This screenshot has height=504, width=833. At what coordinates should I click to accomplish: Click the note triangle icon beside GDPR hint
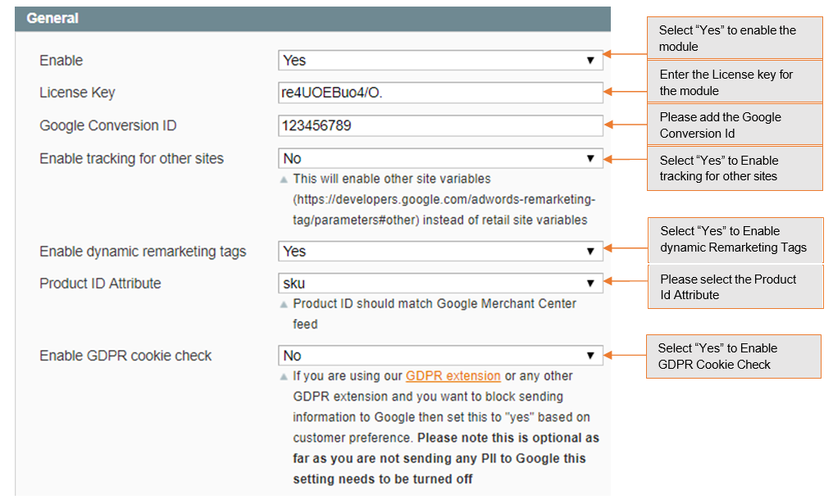pos(284,377)
